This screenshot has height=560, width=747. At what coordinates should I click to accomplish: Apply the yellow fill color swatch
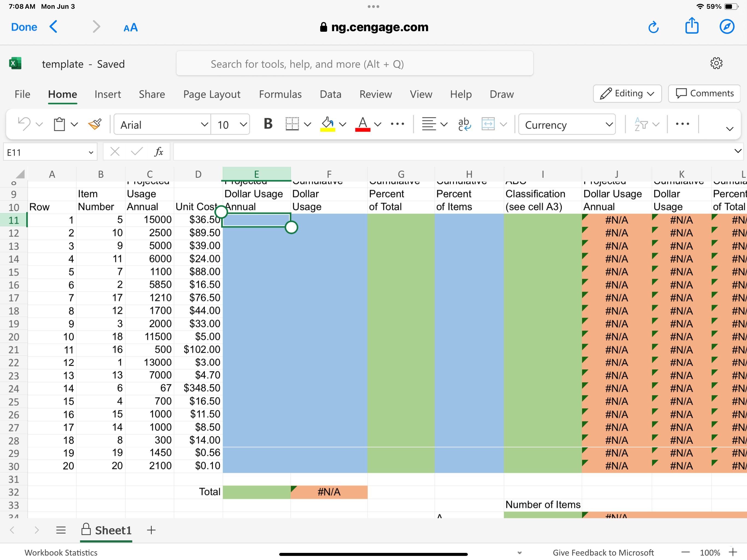point(327,124)
